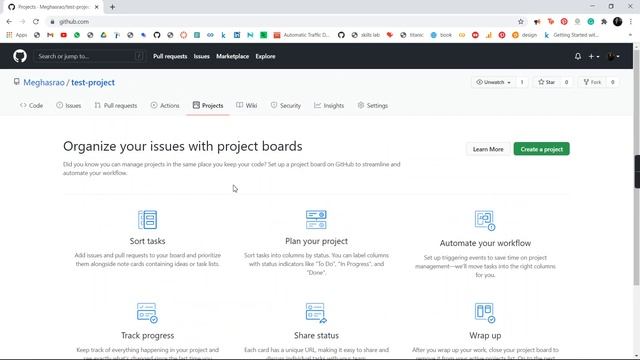Open Issues in the top navigation
Image resolution: width=640 pixels, height=360 pixels.
[x=202, y=56]
